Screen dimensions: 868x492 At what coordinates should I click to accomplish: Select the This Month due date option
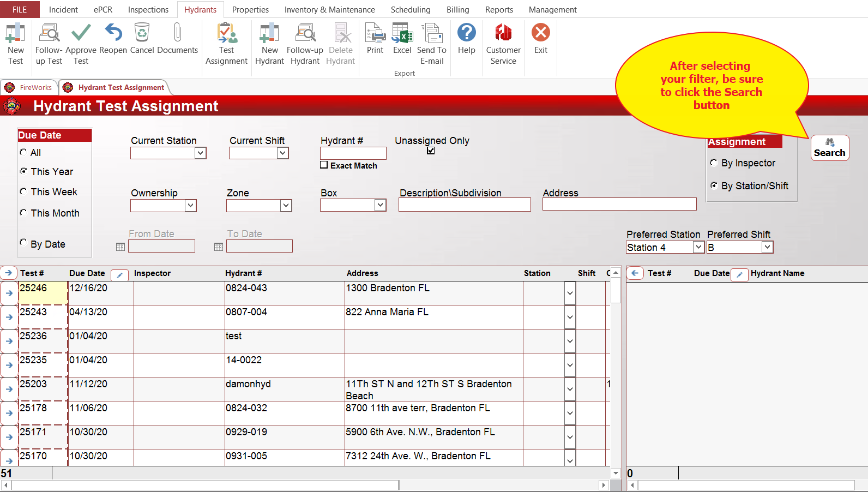[x=23, y=213]
